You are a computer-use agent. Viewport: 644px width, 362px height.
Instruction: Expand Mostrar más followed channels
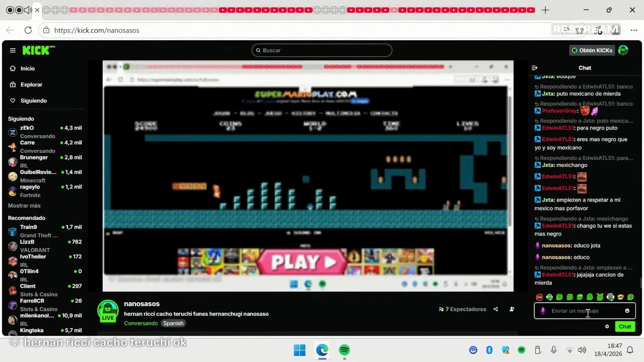[x=24, y=206]
